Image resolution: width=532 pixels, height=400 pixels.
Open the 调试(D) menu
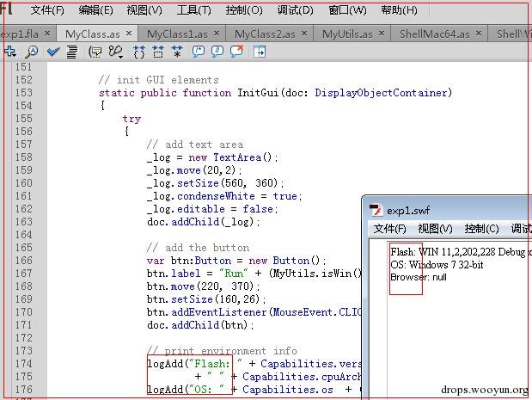click(x=295, y=10)
